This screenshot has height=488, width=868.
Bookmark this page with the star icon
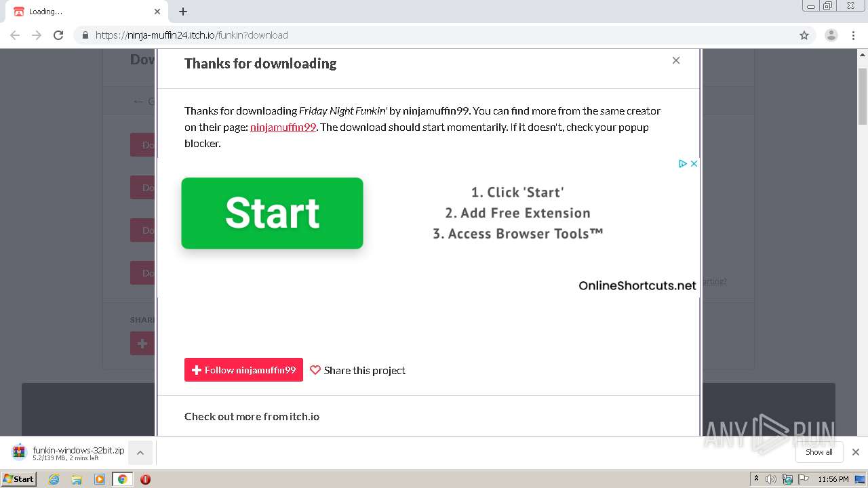pos(804,35)
